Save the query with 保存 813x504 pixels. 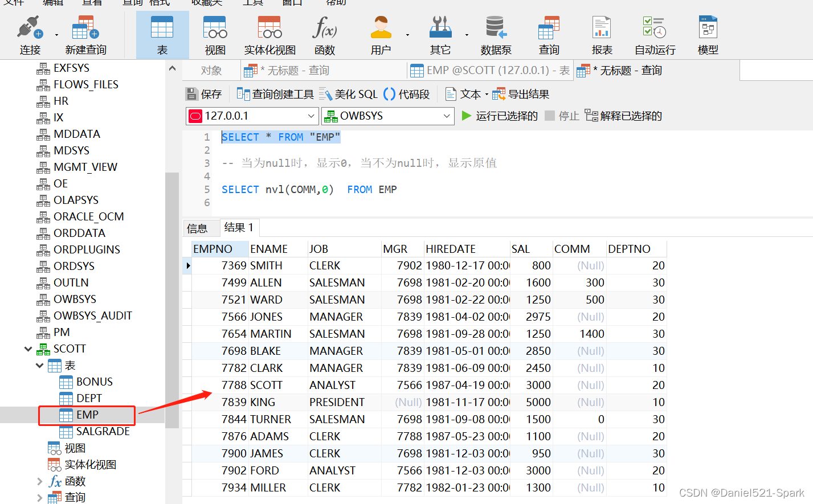point(204,94)
